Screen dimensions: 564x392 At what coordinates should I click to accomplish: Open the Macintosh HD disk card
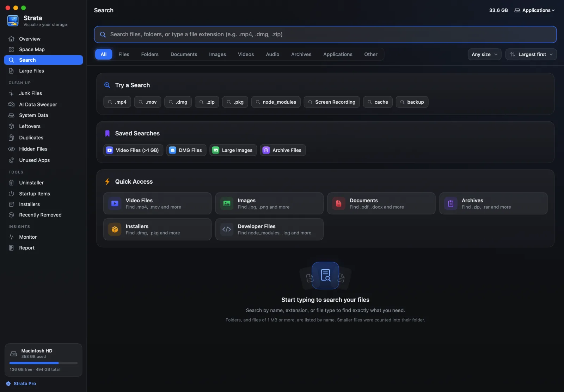(43, 360)
